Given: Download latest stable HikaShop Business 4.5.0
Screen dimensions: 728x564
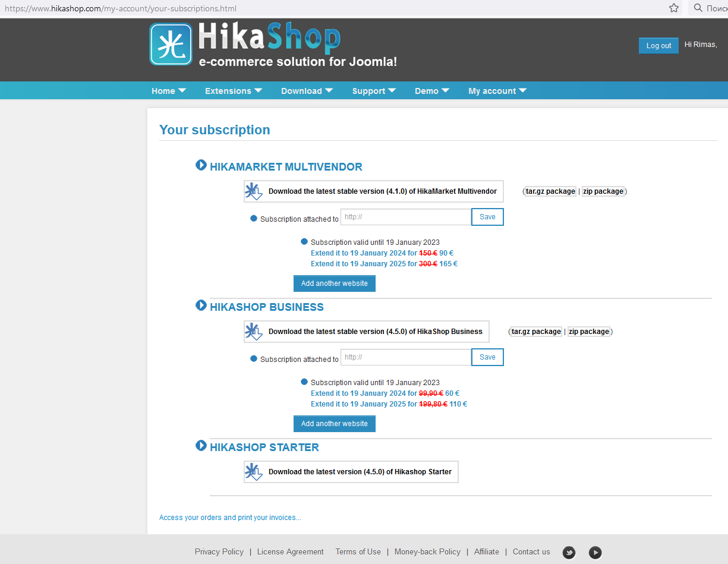Looking at the screenshot, I should point(367,332).
